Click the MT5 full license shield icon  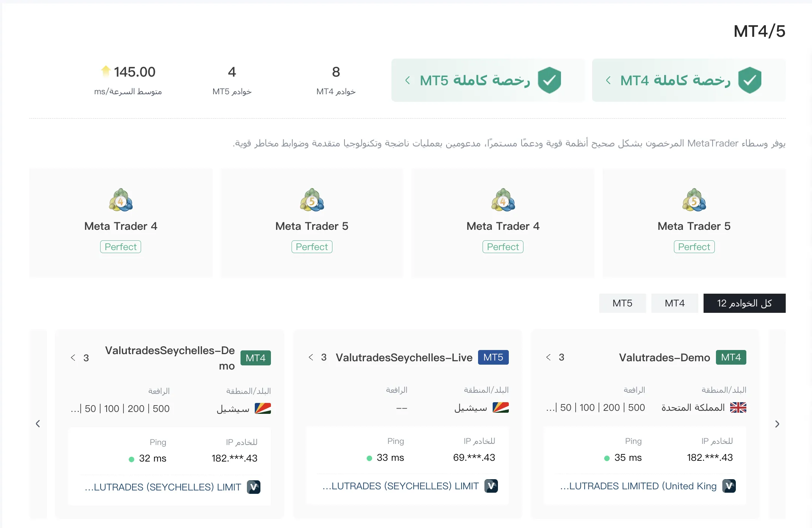coord(549,80)
